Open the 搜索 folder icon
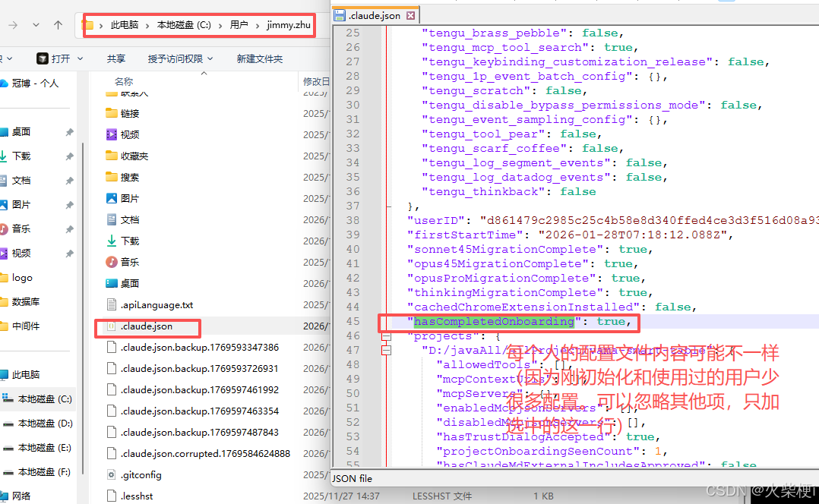Screen dimensions: 819x504 (x=111, y=177)
